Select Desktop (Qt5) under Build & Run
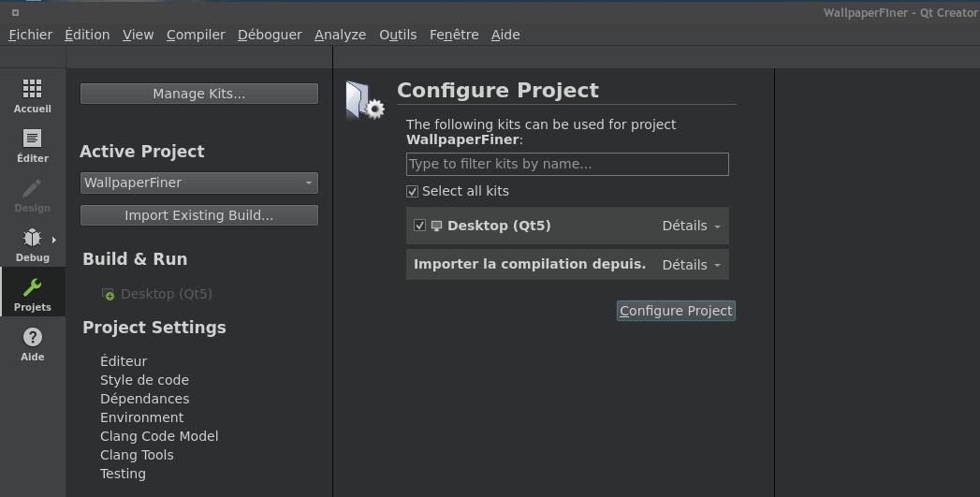The width and height of the screenshot is (980, 497). (x=167, y=294)
